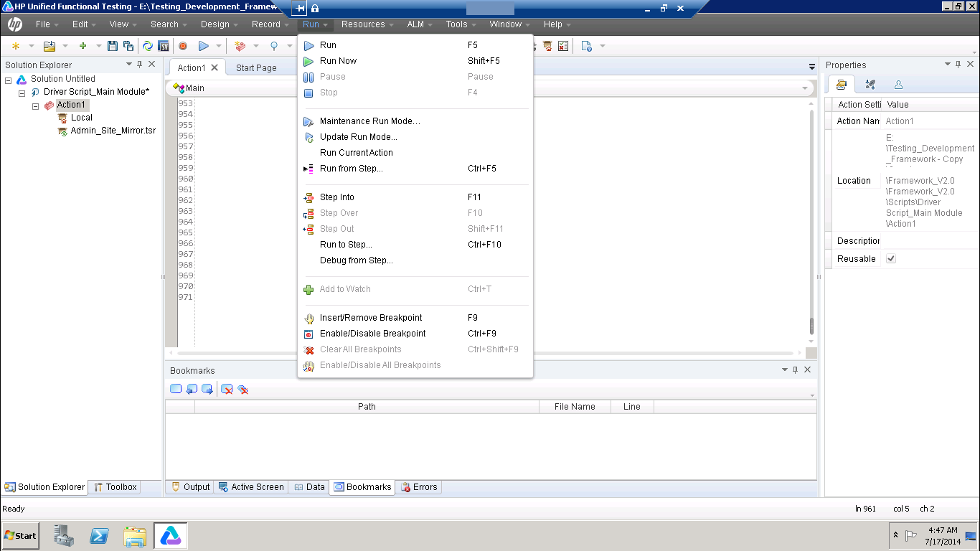Viewport: 980px width, 551px height.
Task: Run the test via the toolbar Run arrow
Action: 204,45
